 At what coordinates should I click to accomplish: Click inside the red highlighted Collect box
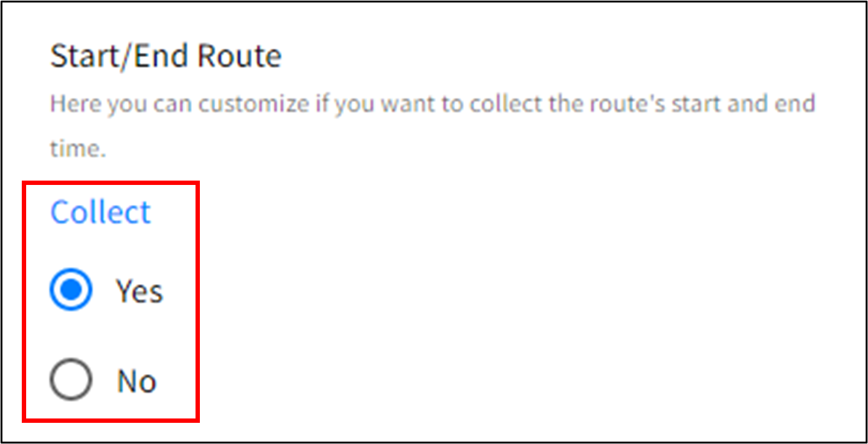point(111,302)
